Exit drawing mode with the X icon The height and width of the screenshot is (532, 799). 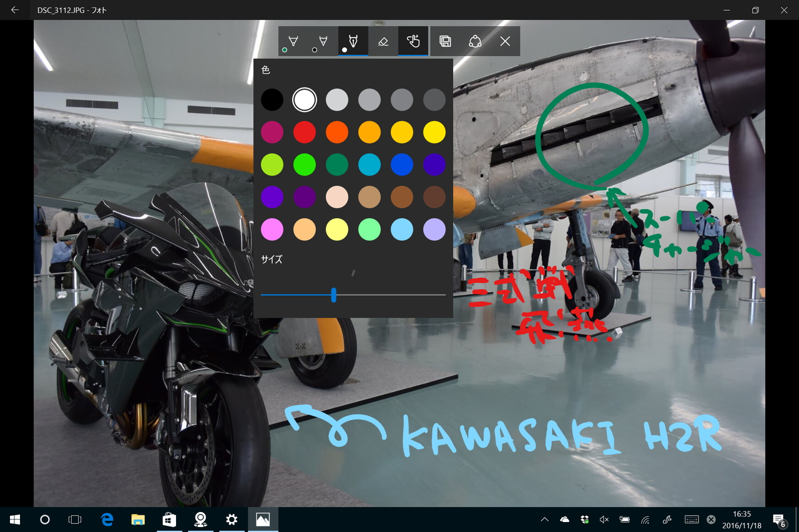(x=505, y=41)
